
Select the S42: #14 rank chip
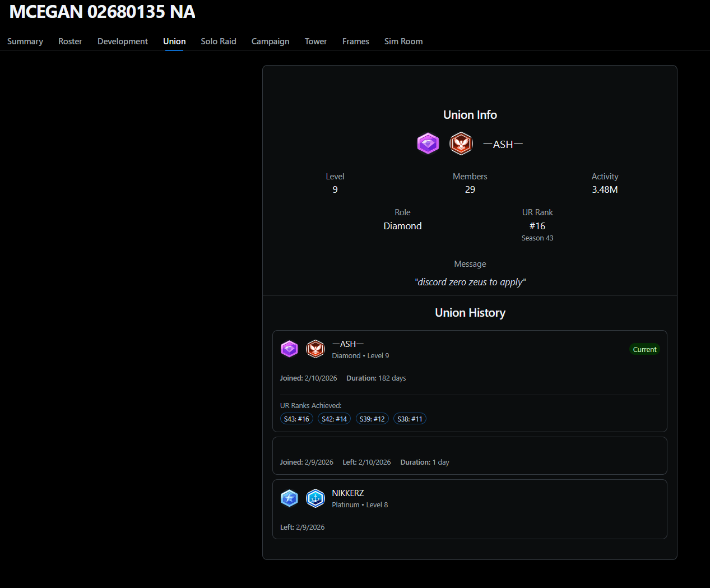334,419
